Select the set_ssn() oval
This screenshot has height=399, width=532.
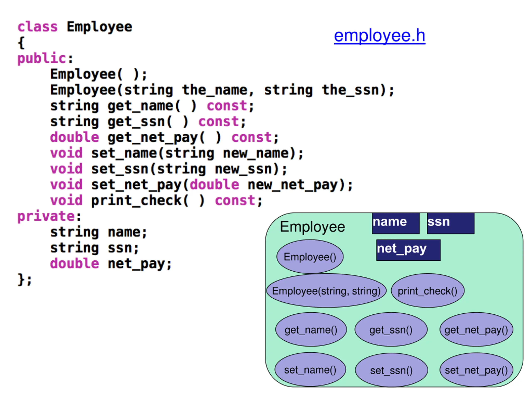click(x=391, y=370)
